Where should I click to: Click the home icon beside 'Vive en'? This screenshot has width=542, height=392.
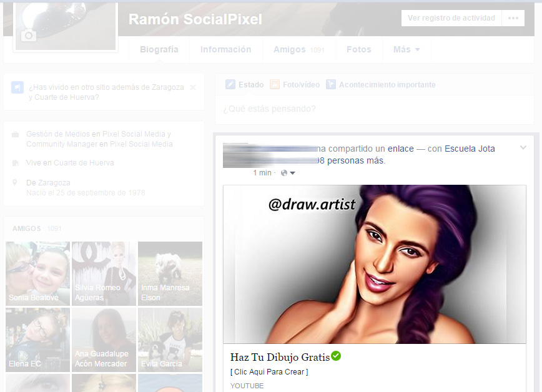[15, 162]
